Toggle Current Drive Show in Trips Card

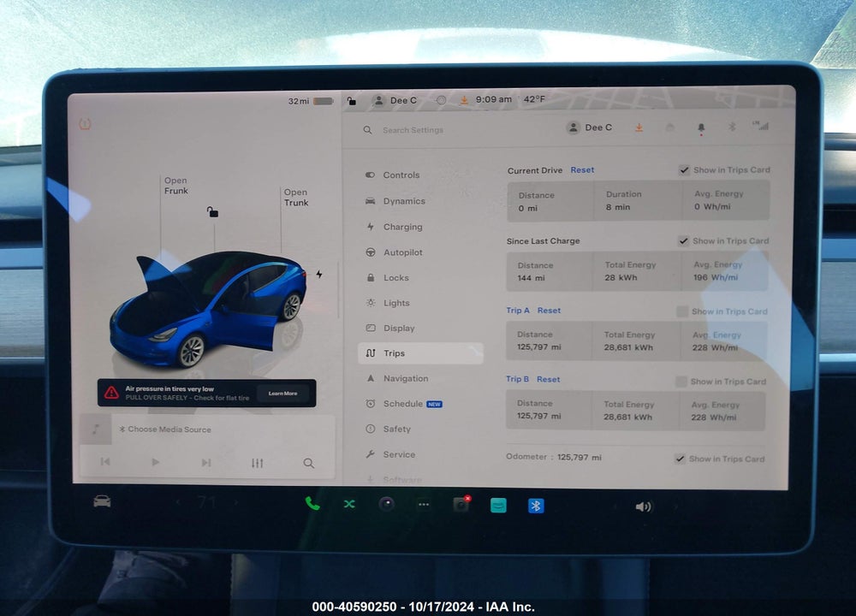(x=684, y=169)
